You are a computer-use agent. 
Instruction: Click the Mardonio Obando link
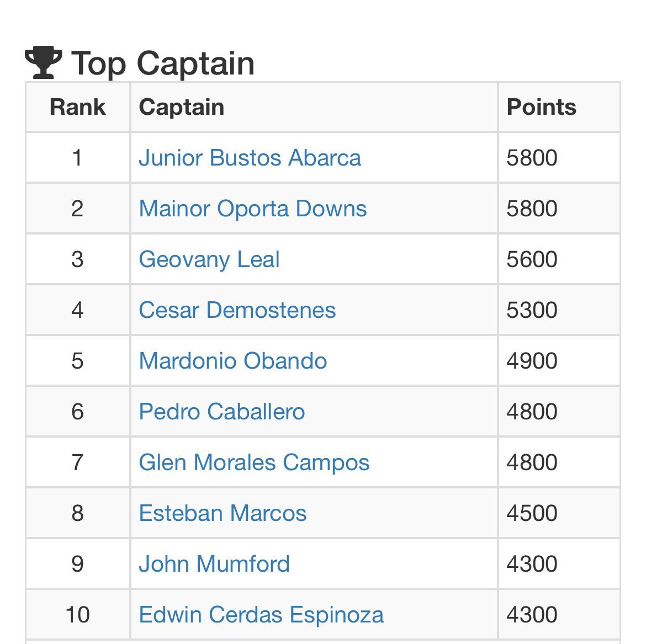(232, 361)
